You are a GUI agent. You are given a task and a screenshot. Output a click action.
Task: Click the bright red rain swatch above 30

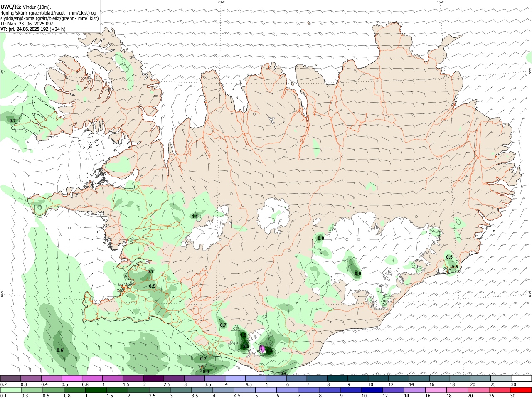tap(521, 390)
